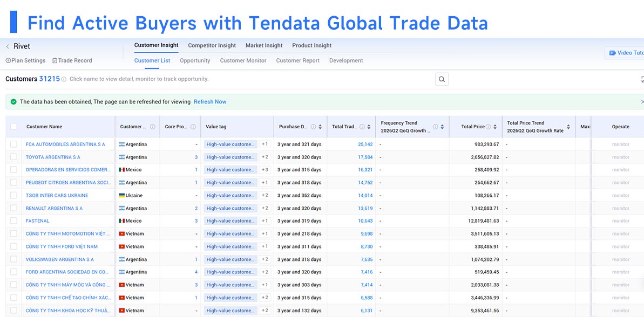Click info icon in Purchase D... header
Viewport: 644px width, 317px height.
[314, 127]
